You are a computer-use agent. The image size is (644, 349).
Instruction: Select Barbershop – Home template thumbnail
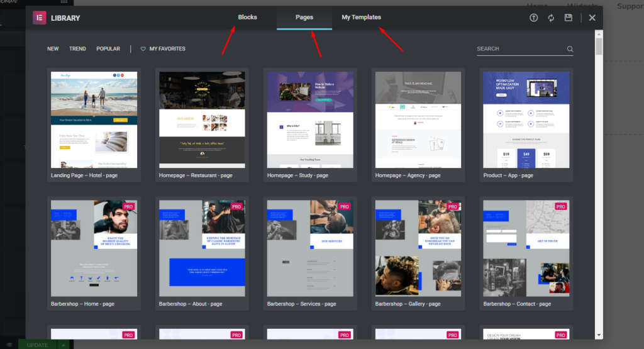click(94, 248)
